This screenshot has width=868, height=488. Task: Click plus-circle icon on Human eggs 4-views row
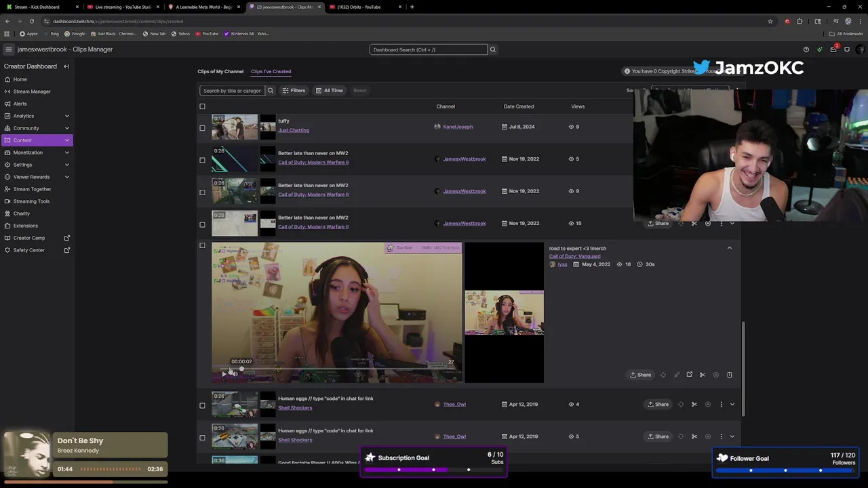coord(708,405)
